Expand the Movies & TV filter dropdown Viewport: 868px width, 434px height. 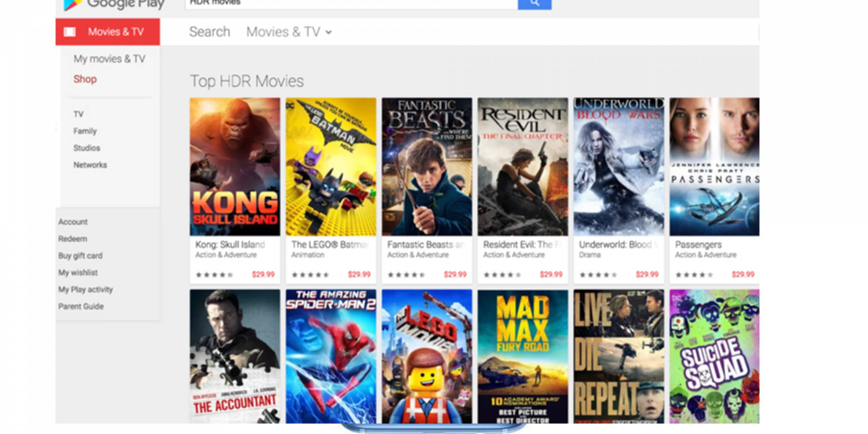pos(289,32)
